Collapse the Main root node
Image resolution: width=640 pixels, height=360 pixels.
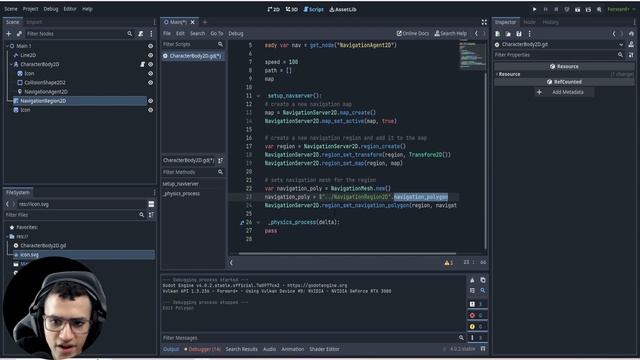(7, 46)
